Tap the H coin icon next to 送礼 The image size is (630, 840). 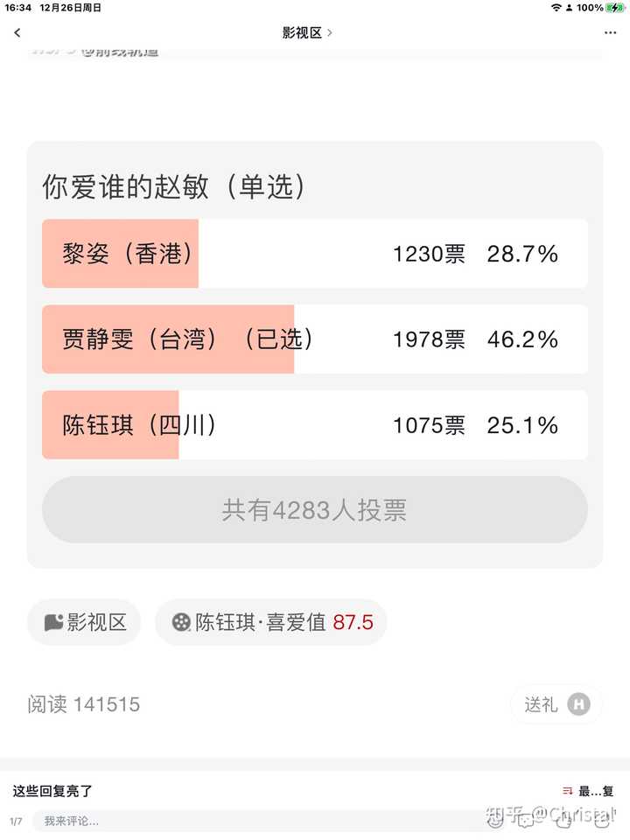(x=578, y=704)
